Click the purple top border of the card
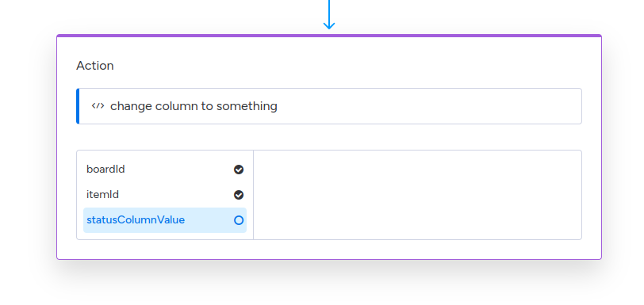644x305 pixels. click(329, 36)
